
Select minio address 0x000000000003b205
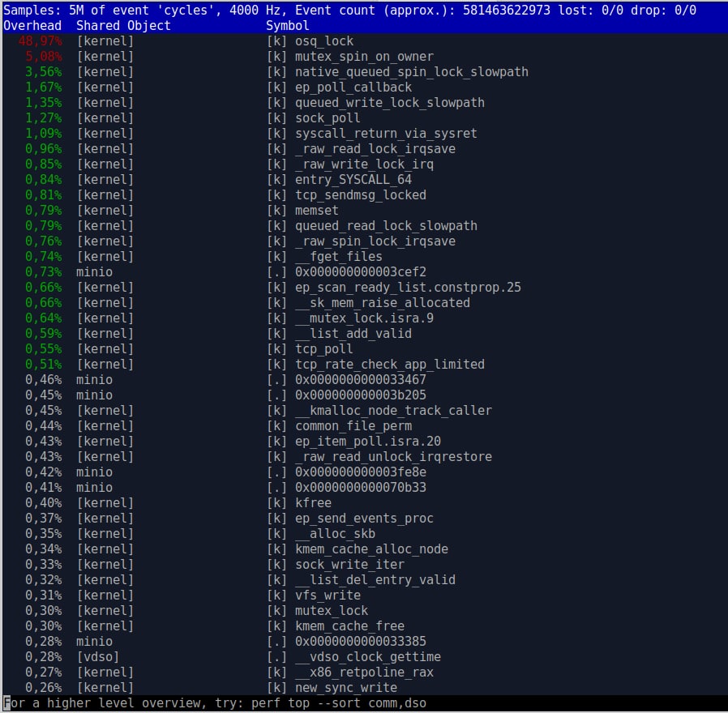[360, 395]
